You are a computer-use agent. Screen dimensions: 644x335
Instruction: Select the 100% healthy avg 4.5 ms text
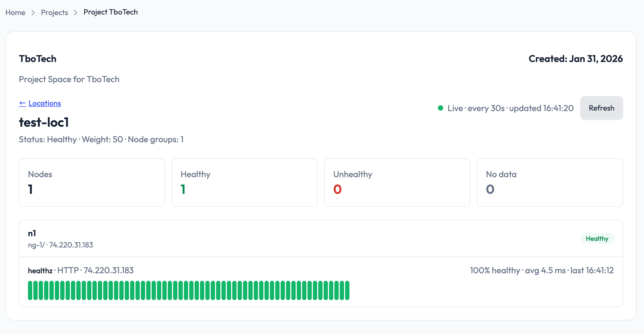pyautogui.click(x=542, y=270)
